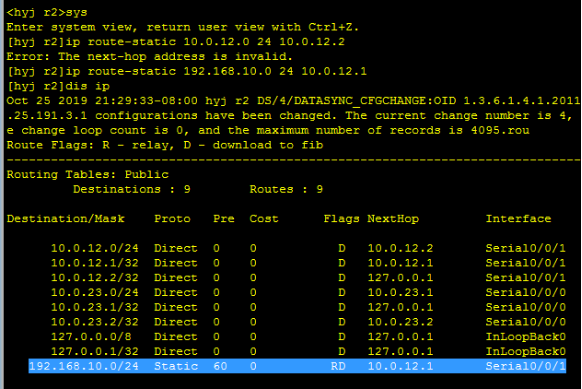Click 'Direct' in the 10.0.12.0/24 row
Image resolution: width=582 pixels, height=389 pixels.
pyautogui.click(x=176, y=248)
